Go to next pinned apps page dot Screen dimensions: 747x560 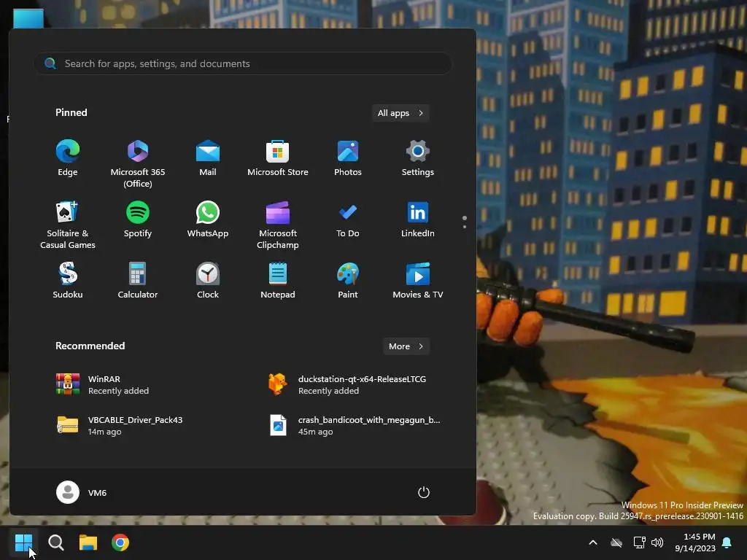click(x=465, y=227)
